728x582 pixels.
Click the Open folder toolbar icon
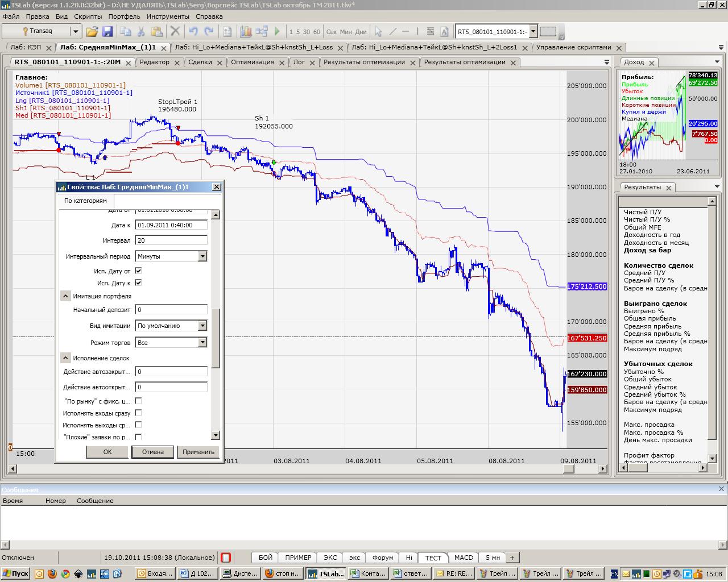[x=92, y=31]
